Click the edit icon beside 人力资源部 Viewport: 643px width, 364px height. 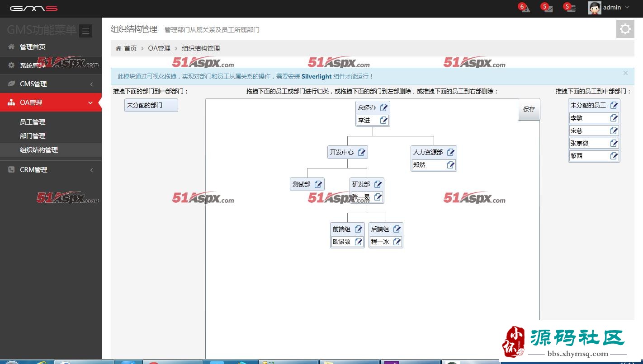(x=451, y=152)
